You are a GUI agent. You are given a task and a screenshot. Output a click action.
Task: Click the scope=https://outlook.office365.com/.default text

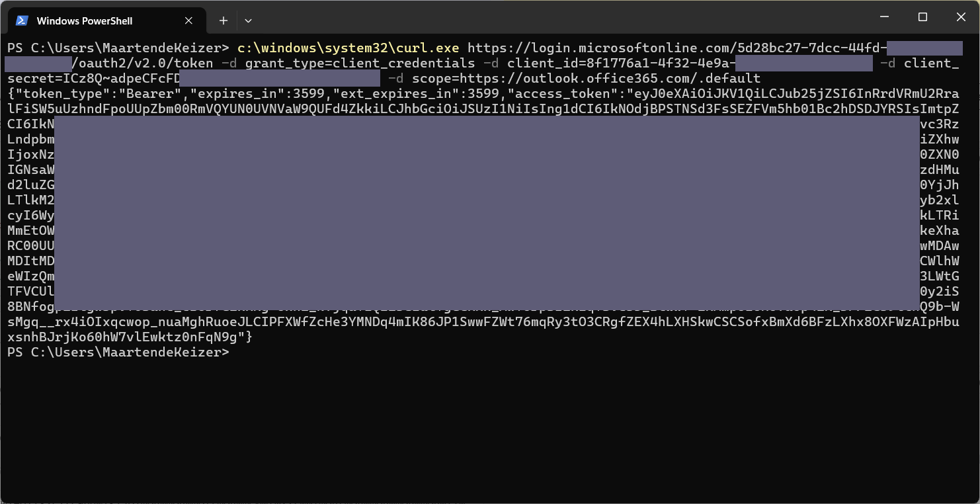point(586,79)
